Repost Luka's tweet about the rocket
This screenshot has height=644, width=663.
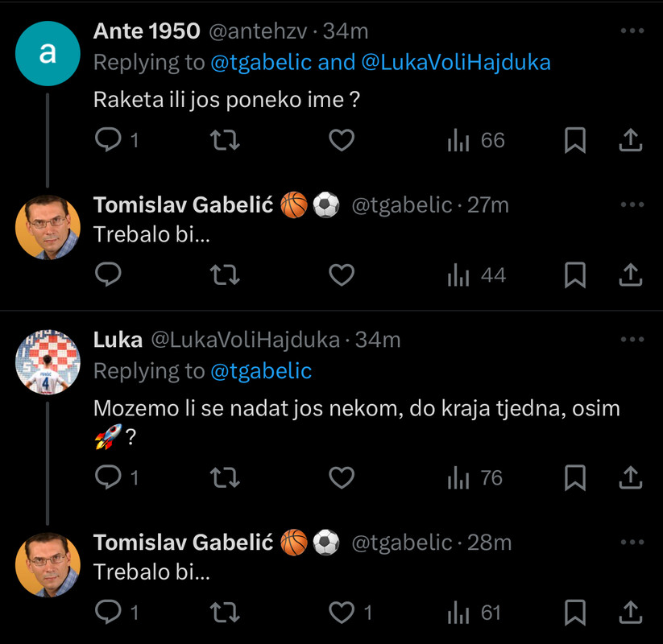[x=225, y=478]
